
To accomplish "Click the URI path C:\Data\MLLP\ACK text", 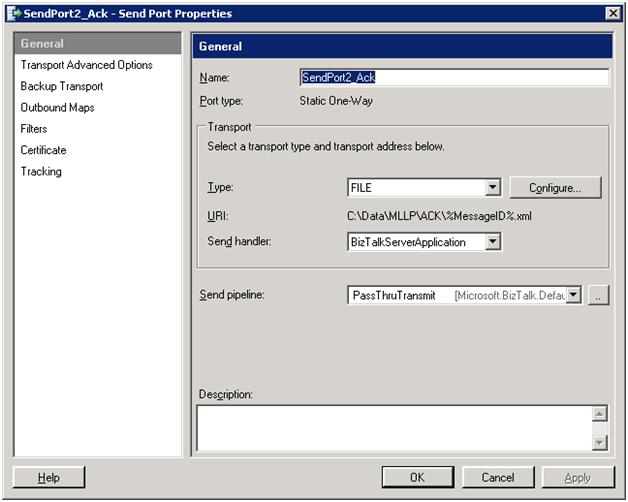I will 439,216.
